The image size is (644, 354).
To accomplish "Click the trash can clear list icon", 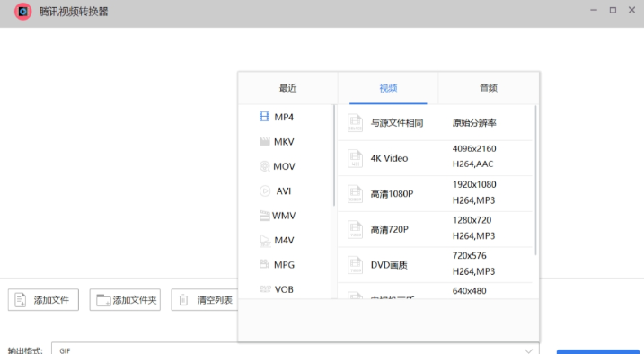I will [x=183, y=300].
